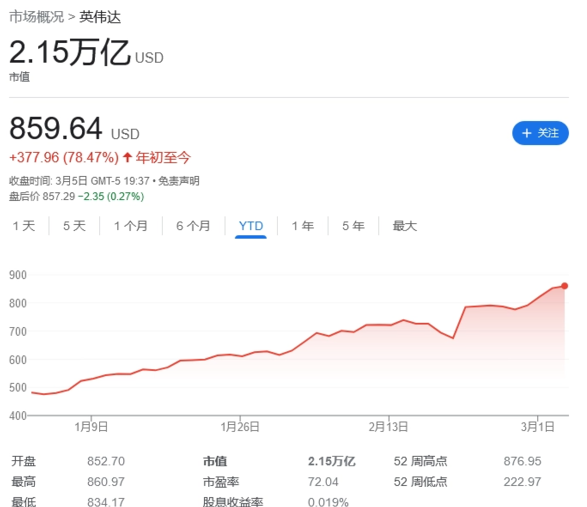Viewport: 587px width, 507px height.
Task: Select the YTD range tab
Action: coord(251,226)
